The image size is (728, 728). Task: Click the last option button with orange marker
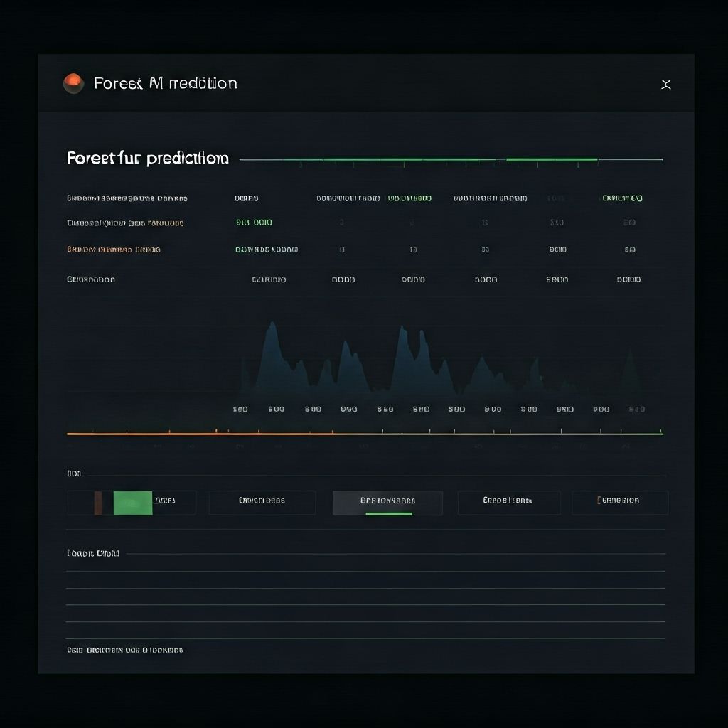[x=619, y=502]
